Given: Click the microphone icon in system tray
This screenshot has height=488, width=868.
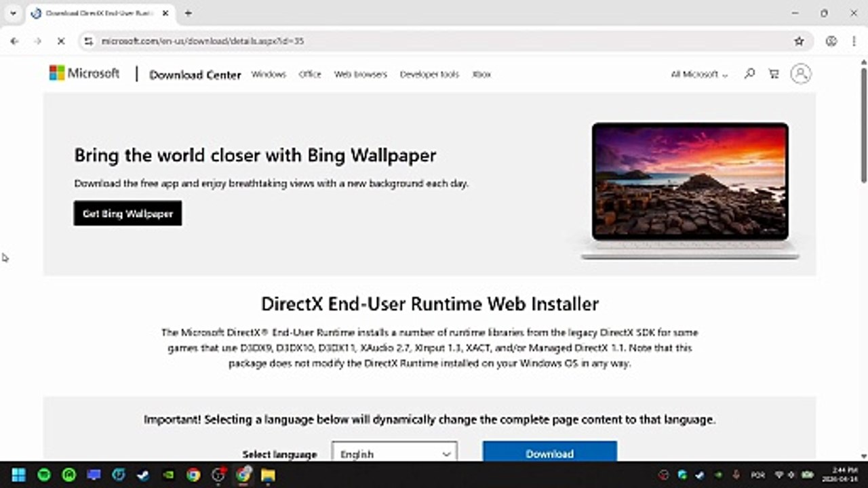Looking at the screenshot, I should 736,474.
